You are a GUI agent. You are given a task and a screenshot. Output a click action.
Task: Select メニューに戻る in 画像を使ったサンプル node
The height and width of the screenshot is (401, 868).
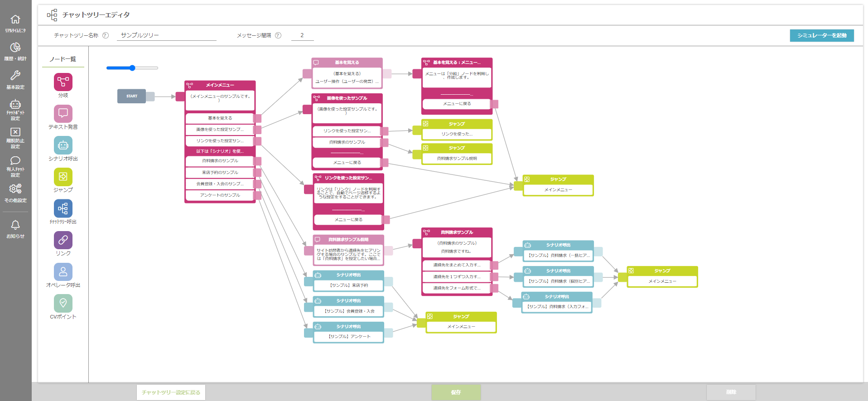click(x=347, y=163)
